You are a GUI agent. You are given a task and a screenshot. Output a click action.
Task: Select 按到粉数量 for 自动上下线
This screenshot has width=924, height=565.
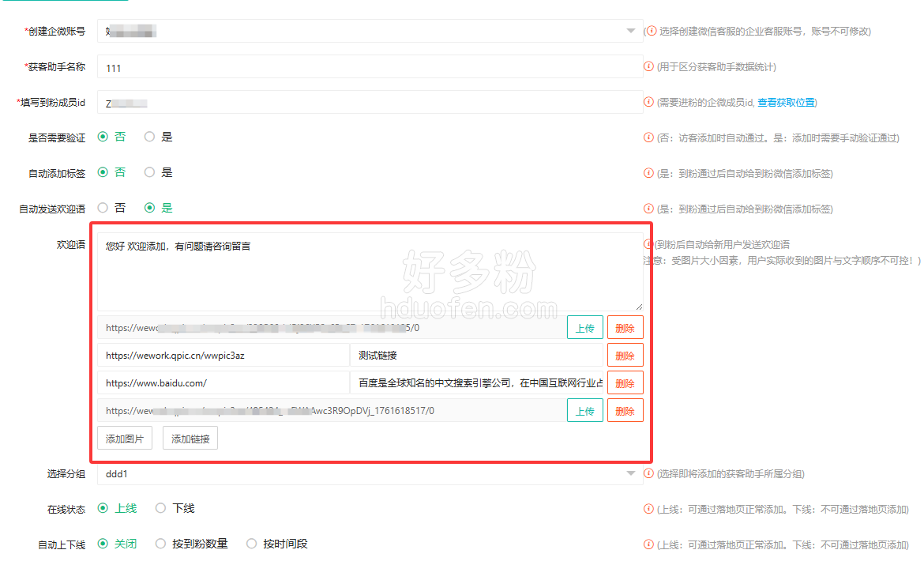click(x=161, y=544)
